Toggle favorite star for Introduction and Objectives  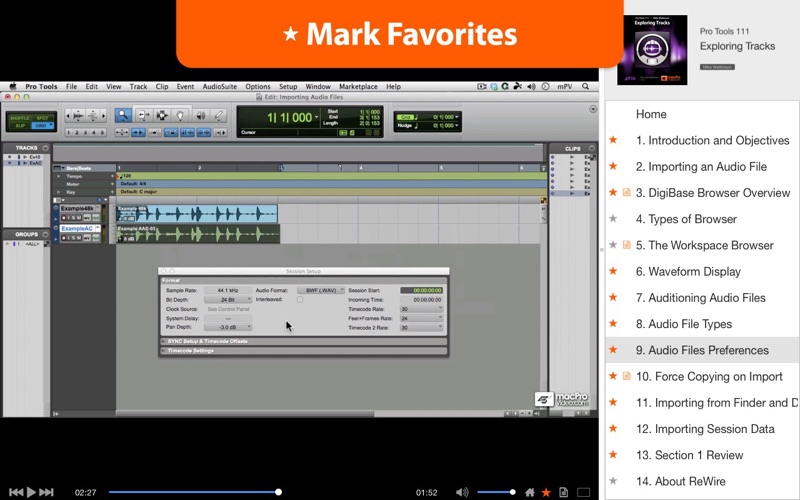(x=613, y=140)
